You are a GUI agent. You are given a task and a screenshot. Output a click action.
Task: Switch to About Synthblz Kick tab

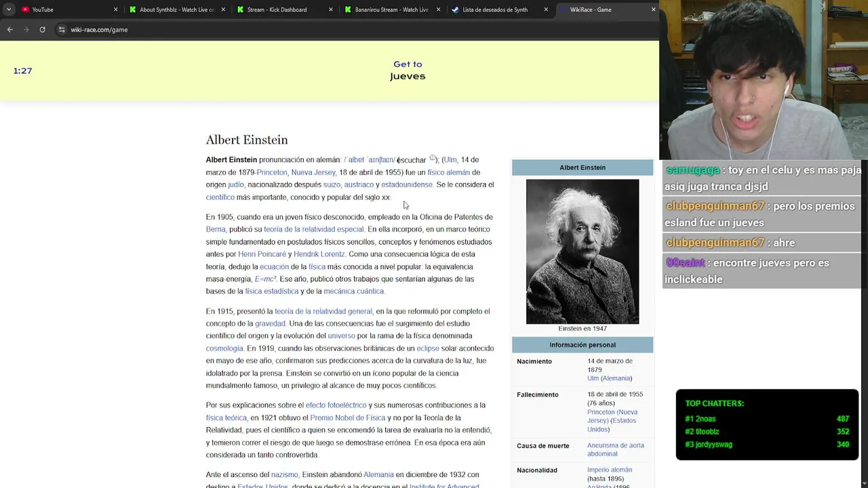[178, 9]
